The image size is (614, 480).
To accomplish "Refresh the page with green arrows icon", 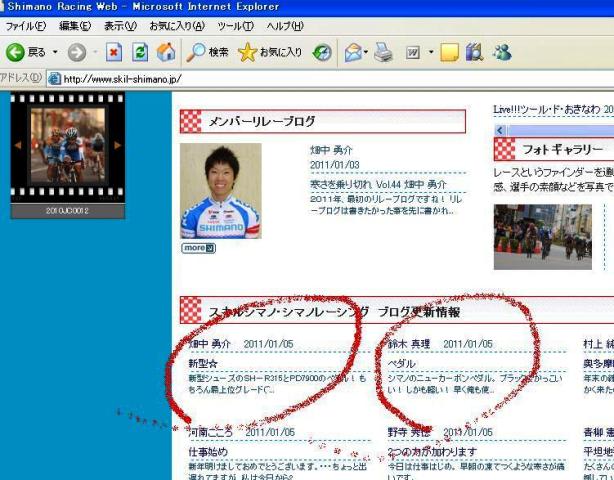I will (x=140, y=52).
